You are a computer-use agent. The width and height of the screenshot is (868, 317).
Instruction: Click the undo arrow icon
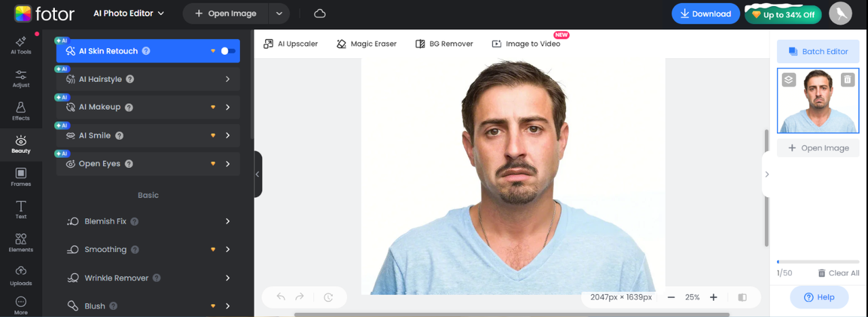tap(281, 297)
